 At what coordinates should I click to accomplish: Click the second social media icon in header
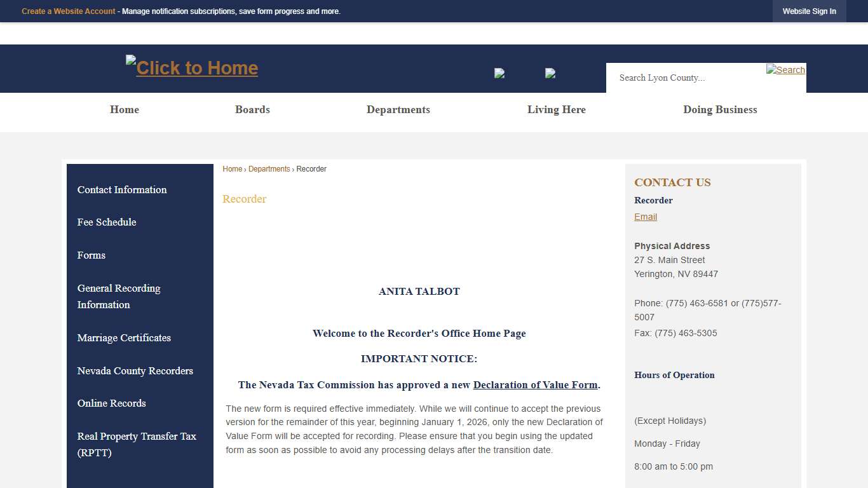coord(550,72)
